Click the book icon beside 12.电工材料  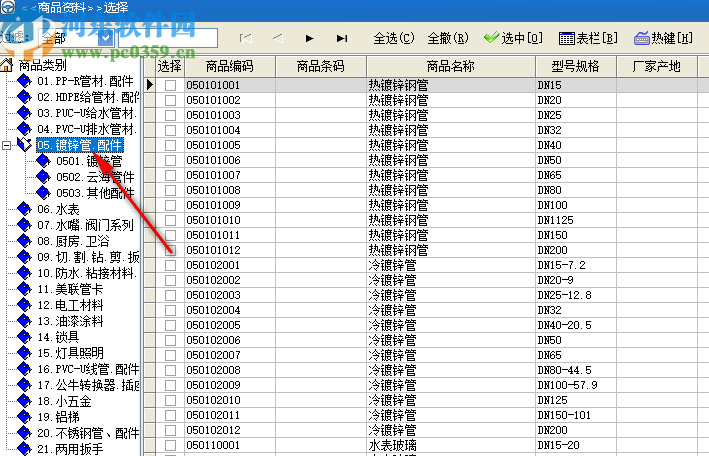click(x=25, y=305)
